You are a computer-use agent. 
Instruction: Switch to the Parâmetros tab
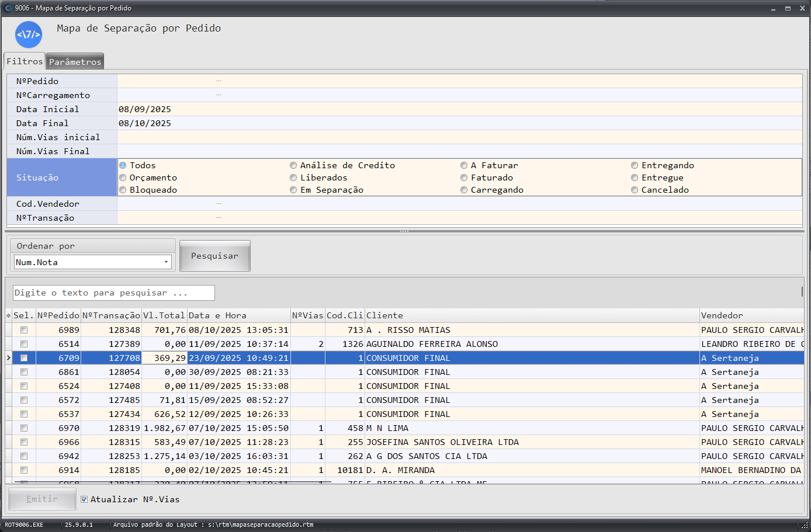[75, 62]
